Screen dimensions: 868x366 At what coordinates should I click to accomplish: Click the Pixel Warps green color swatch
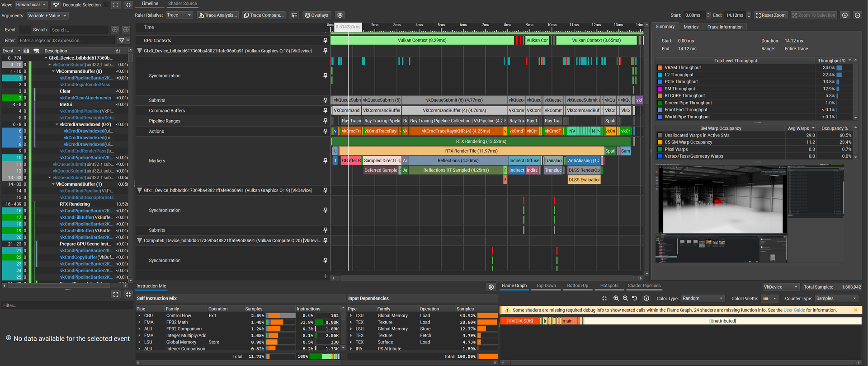[660, 150]
